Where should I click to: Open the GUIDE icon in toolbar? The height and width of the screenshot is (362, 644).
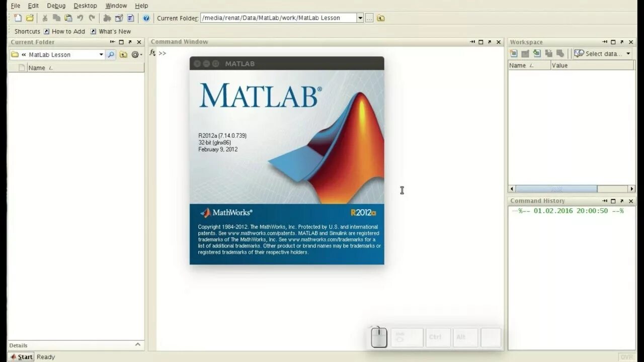119,18
